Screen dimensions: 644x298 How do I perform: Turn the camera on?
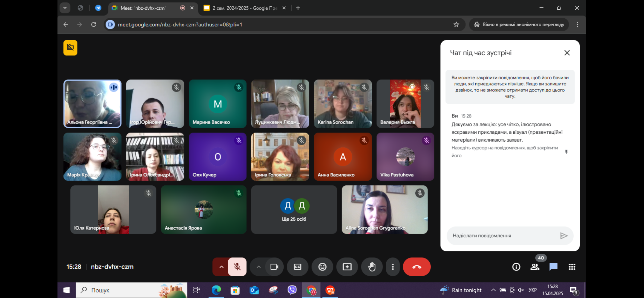[274, 267]
